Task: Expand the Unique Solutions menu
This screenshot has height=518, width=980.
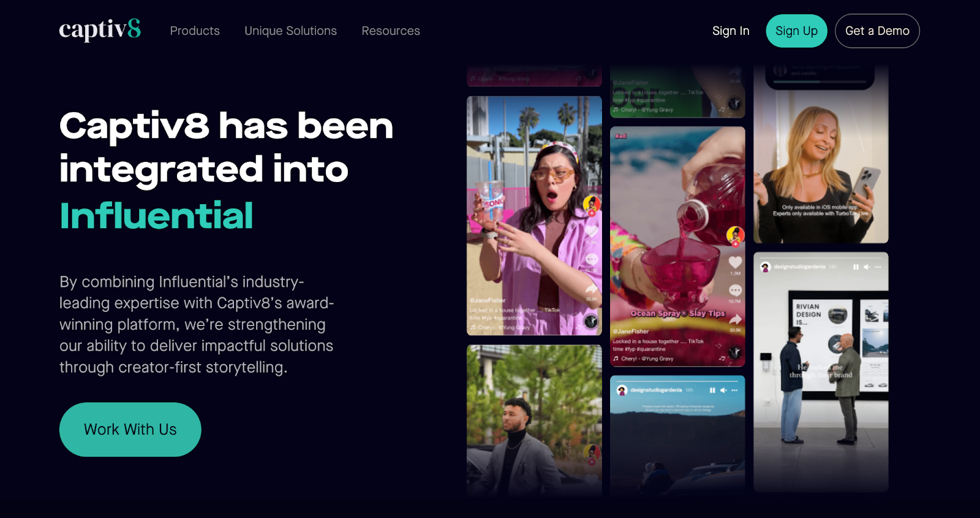Action: 290,31
